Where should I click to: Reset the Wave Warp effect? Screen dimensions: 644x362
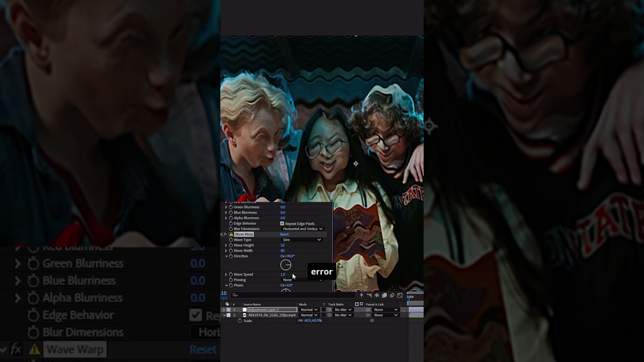coord(284,234)
